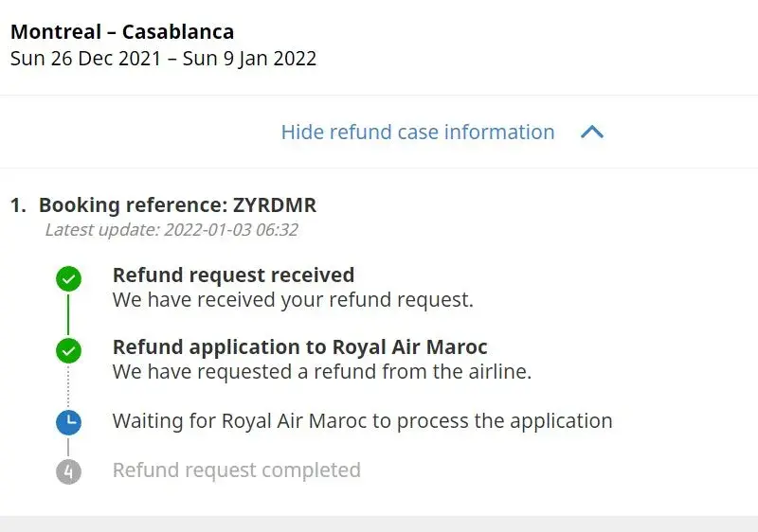This screenshot has width=758, height=532.
Task: Click We have requested a refund description
Action: (x=322, y=372)
